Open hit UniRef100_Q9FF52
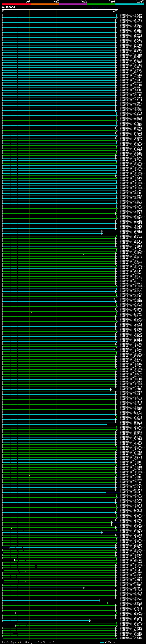Screen dimensions: 146x644 click(x=131, y=93)
